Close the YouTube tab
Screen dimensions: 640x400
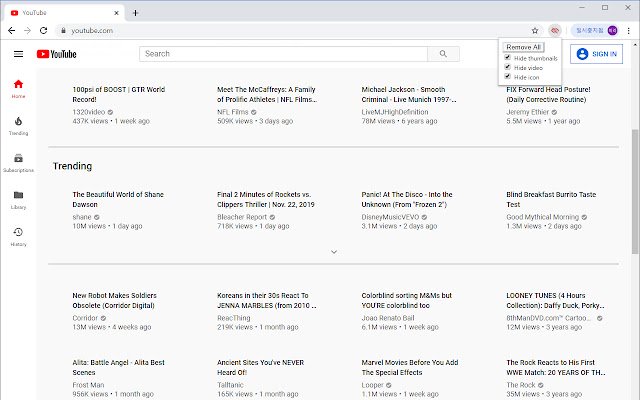click(x=116, y=13)
